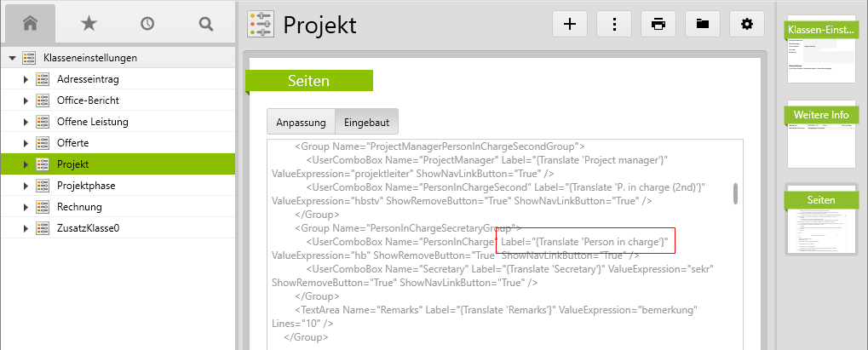Open the history clock tab
Image resolution: width=868 pixels, height=350 pixels.
pyautogui.click(x=147, y=24)
